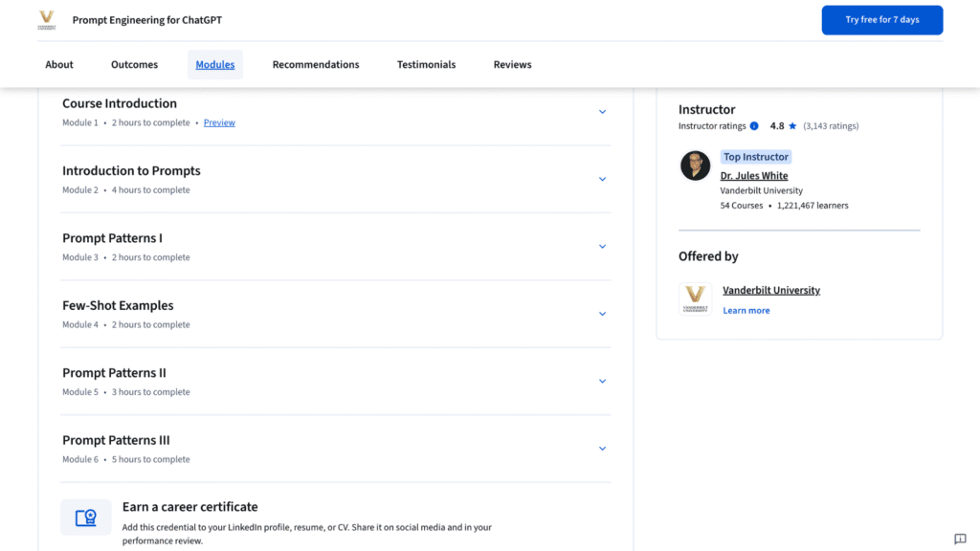Expand the Few-Shot Examples module

point(603,314)
